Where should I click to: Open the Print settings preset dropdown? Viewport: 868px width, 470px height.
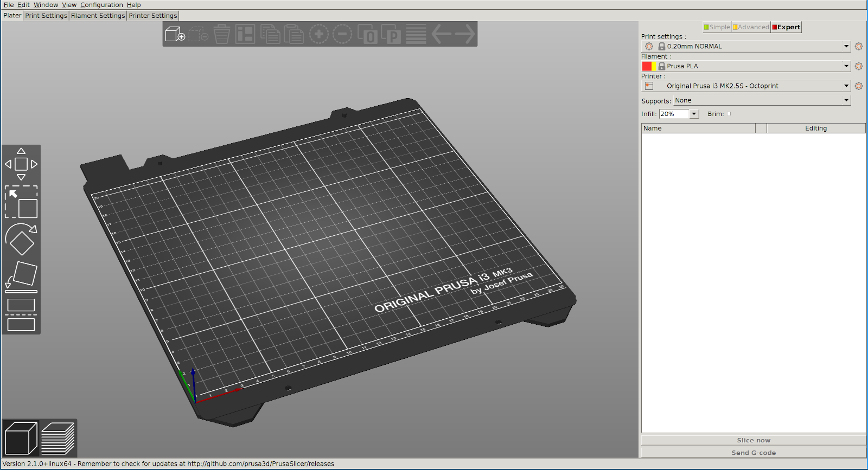pos(746,47)
